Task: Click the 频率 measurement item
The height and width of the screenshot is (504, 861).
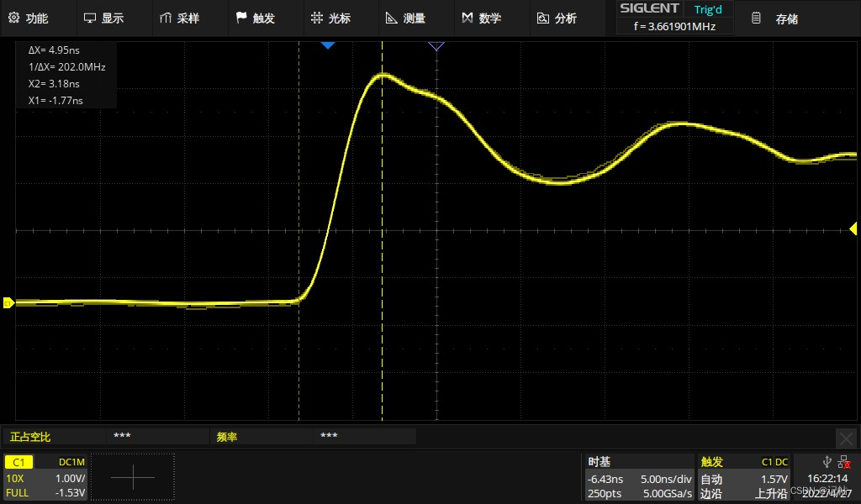Action: [227, 437]
